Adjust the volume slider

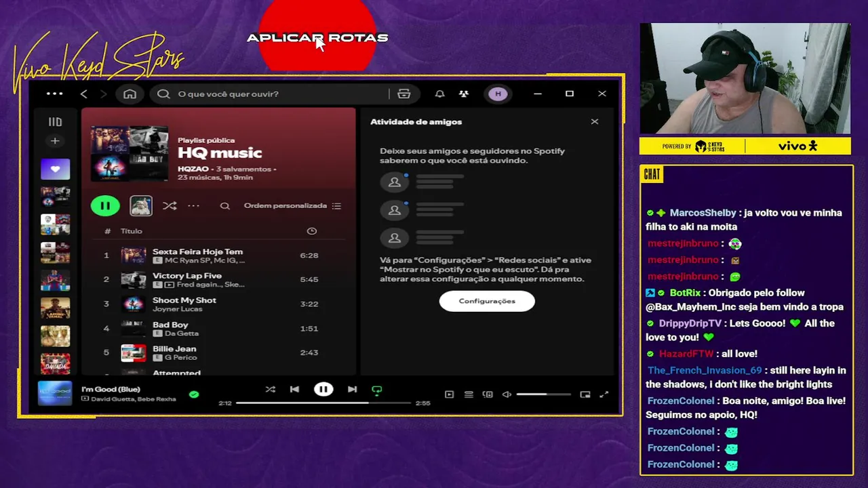pos(543,394)
